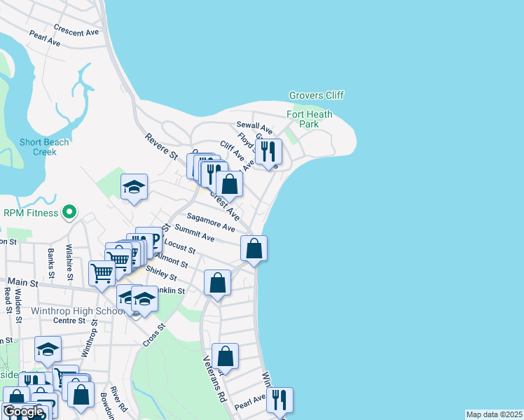Click the Shirley St street label

click(161, 273)
